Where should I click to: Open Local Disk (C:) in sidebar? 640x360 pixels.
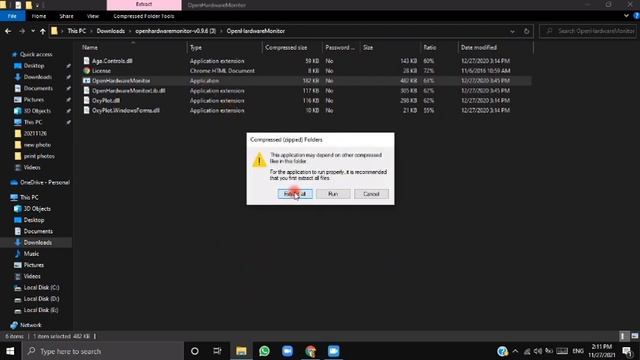41,288
